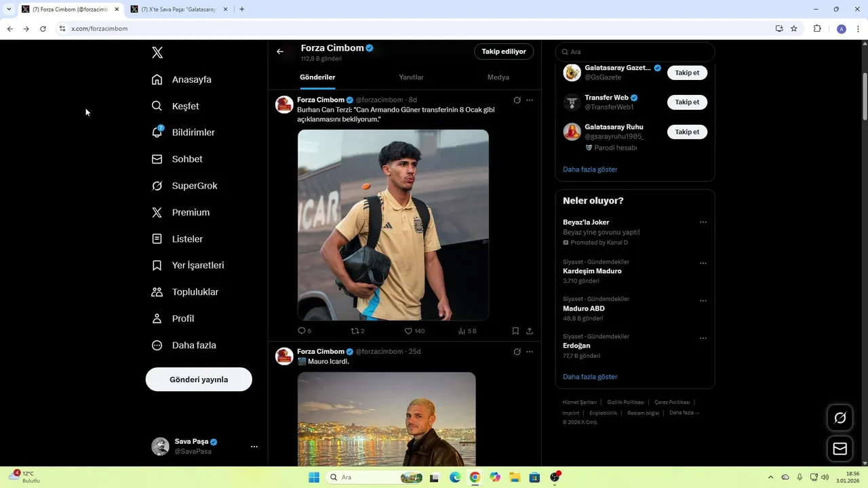The width and height of the screenshot is (868, 488).
Task: Open Yer İşaretleri bookmark icon
Action: click(x=157, y=266)
